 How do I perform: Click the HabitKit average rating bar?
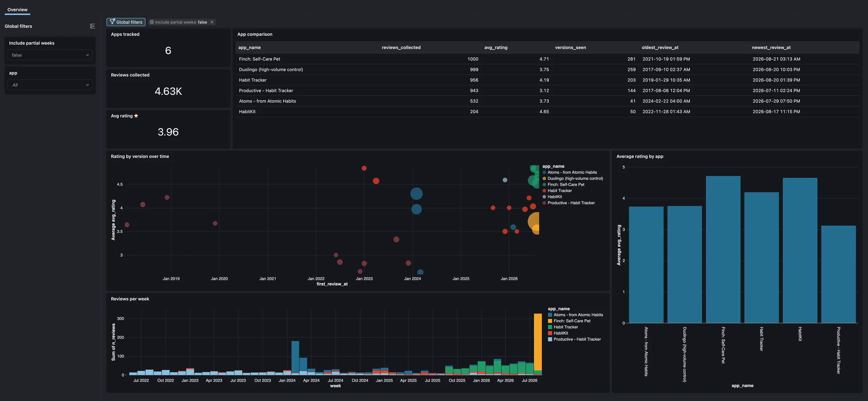pos(800,250)
